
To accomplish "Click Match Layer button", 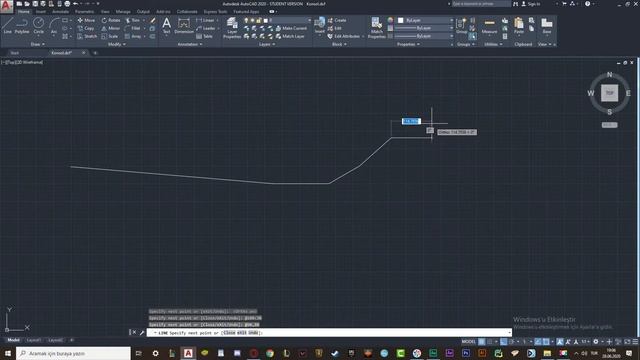I will 290,36.
